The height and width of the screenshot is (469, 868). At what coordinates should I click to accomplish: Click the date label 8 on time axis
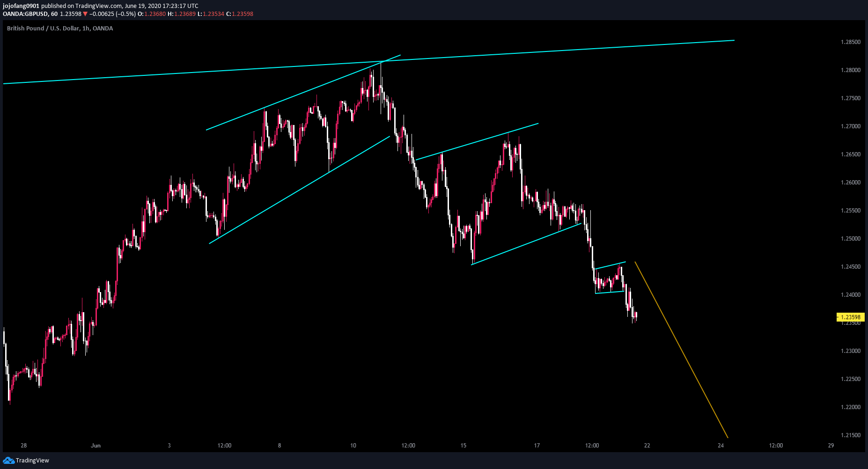(280, 446)
